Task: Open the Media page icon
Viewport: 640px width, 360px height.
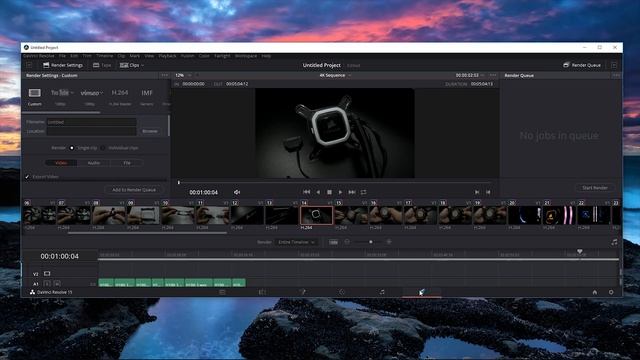Action: tap(222, 292)
